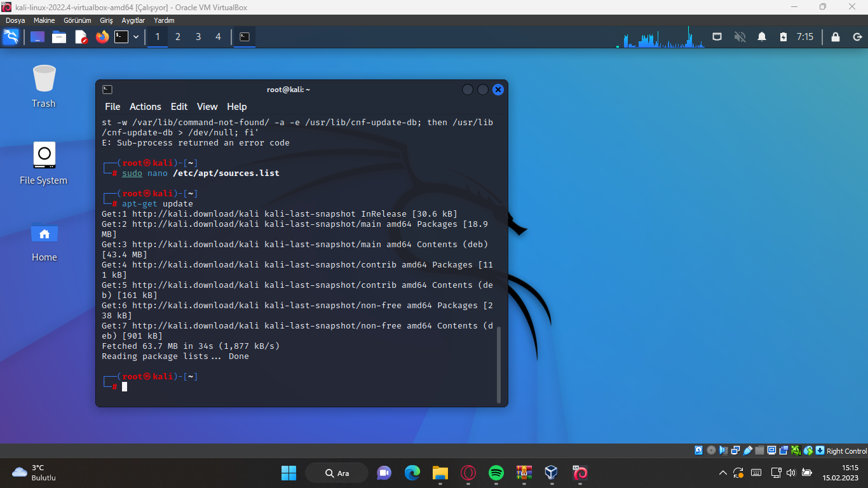Screen dimensions: 868x488
Task: Open the Dosya menu in VirtualBox
Action: (15, 20)
